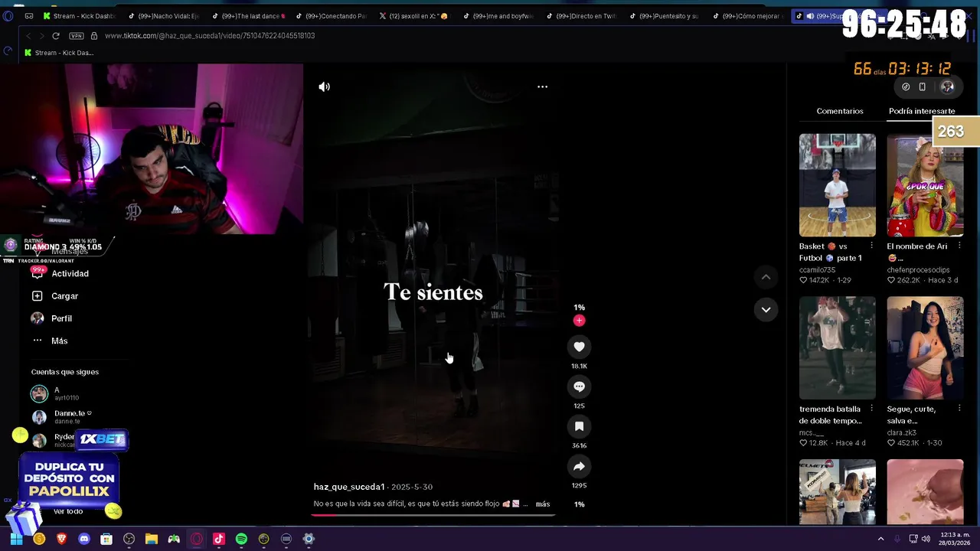980x551 pixels.
Task: Open Segue, curte, salva thumbnail
Action: [925, 348]
